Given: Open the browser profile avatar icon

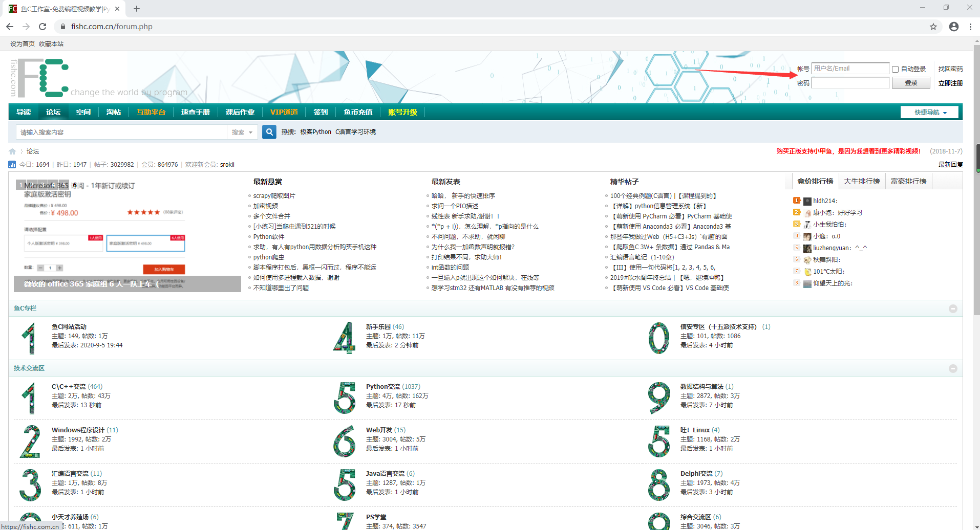Looking at the screenshot, I should [x=954, y=27].
